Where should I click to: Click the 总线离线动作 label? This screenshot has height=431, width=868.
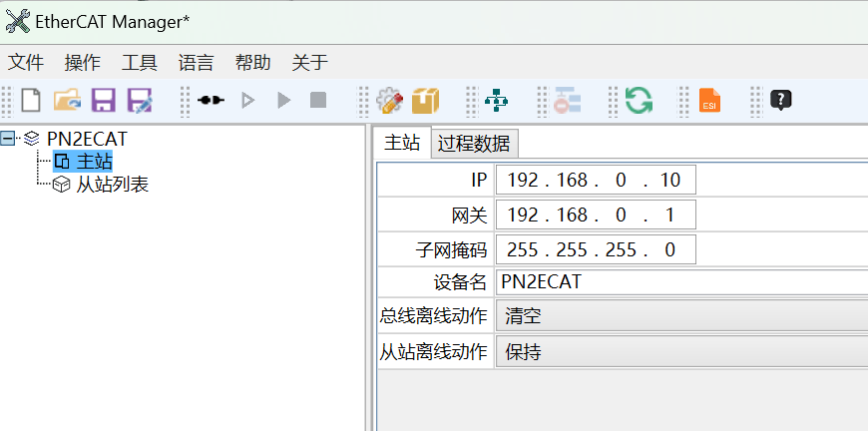433,316
